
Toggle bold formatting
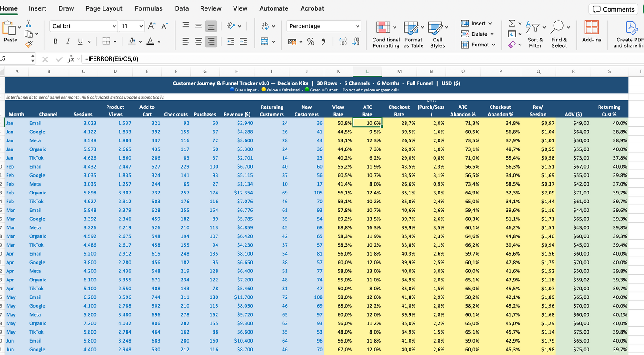click(x=56, y=41)
